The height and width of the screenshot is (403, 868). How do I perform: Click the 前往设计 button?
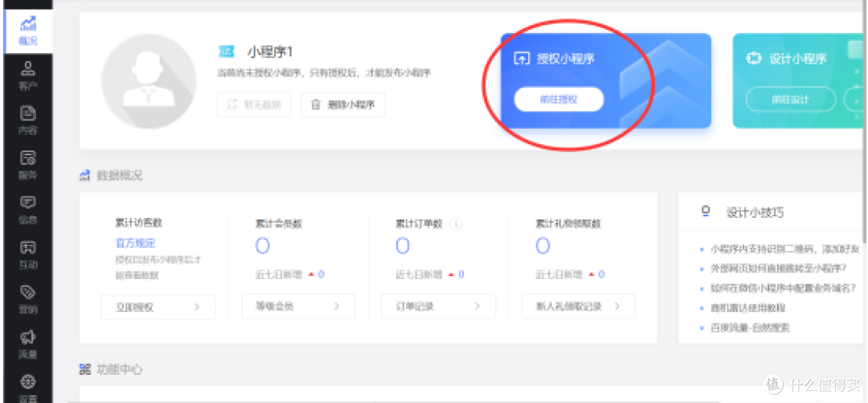click(x=791, y=100)
